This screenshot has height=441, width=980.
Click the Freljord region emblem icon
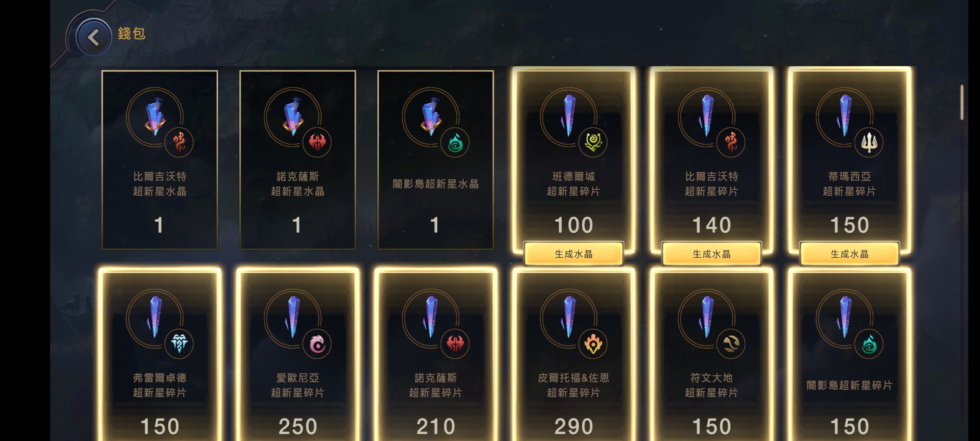coord(179,344)
